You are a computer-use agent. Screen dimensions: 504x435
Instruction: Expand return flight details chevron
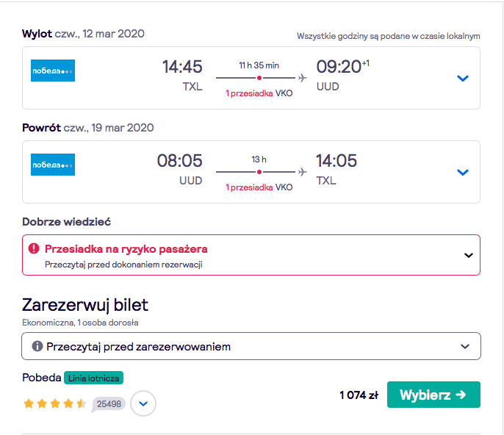tap(463, 173)
